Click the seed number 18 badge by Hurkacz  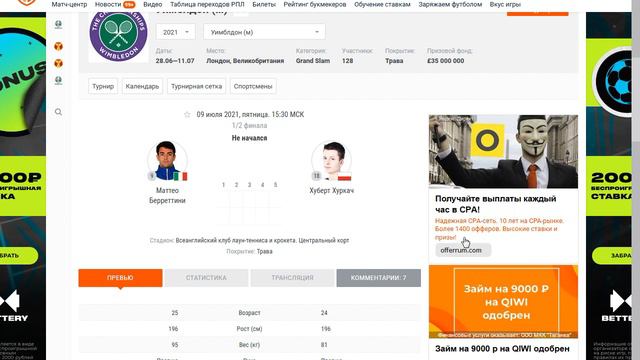click(x=316, y=176)
